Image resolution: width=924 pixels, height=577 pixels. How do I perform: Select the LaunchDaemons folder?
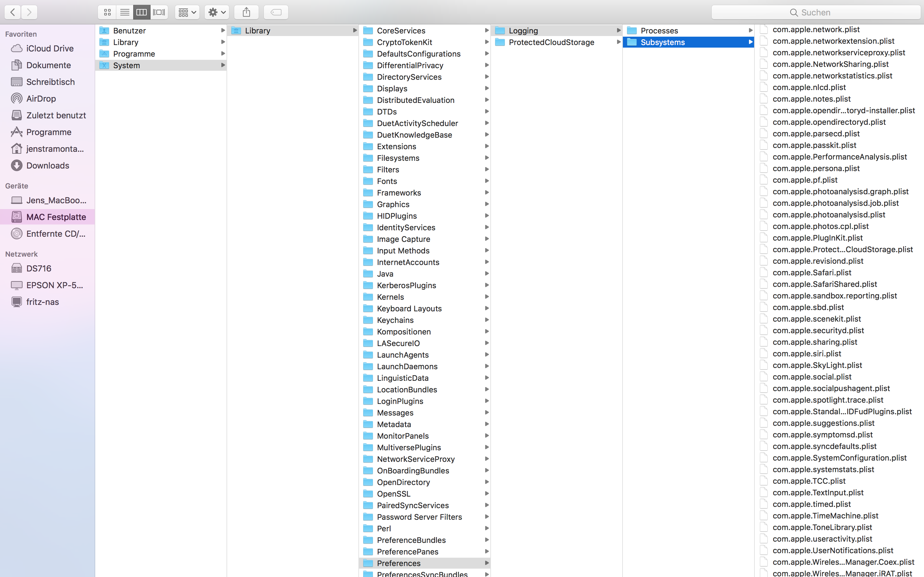[x=407, y=366]
